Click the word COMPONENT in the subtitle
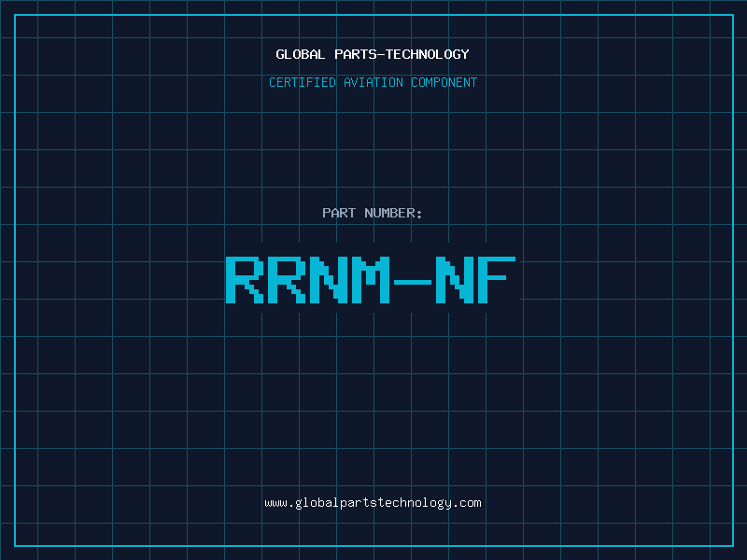747x560 pixels. pyautogui.click(x=444, y=82)
